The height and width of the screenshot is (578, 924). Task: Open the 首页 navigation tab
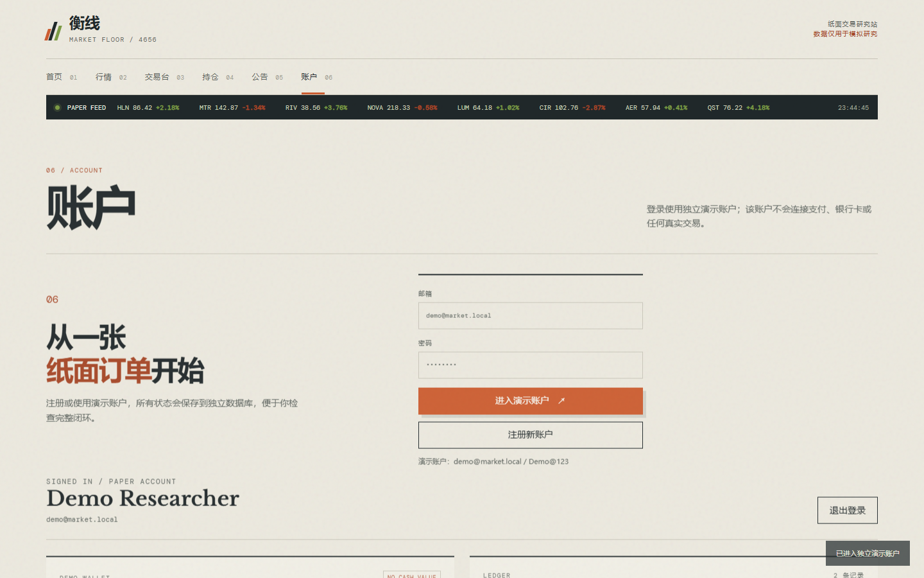(62, 77)
